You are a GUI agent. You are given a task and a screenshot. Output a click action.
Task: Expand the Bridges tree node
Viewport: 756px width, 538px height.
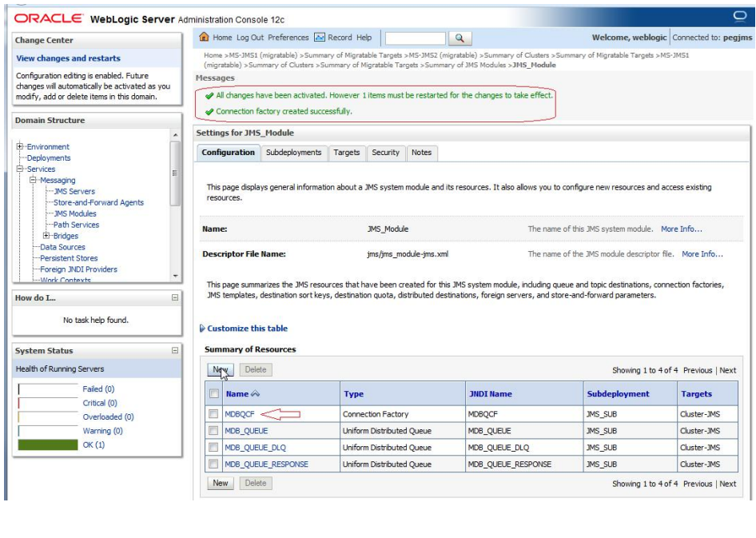point(46,235)
